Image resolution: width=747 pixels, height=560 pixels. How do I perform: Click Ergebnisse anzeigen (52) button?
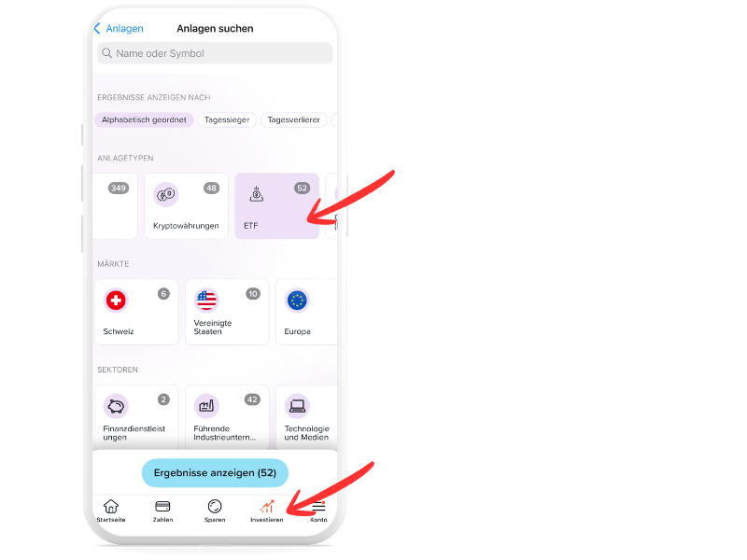215,473
